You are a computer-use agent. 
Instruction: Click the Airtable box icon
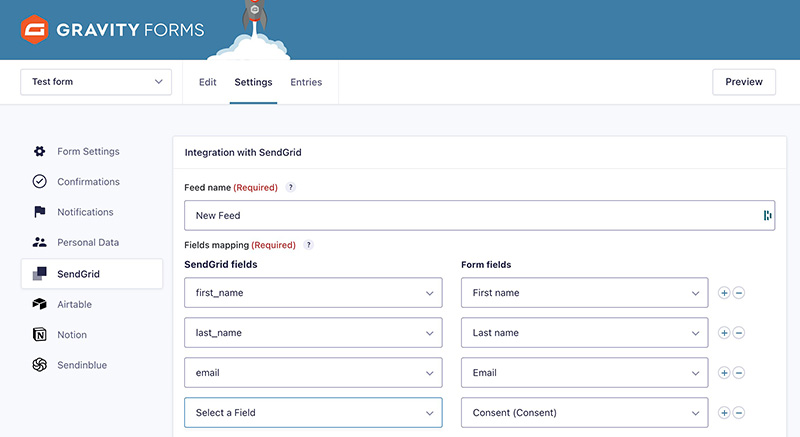[x=39, y=304]
